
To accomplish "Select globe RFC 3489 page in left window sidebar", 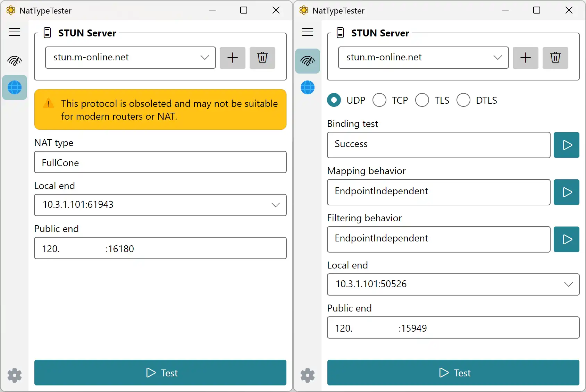I will click(x=15, y=87).
